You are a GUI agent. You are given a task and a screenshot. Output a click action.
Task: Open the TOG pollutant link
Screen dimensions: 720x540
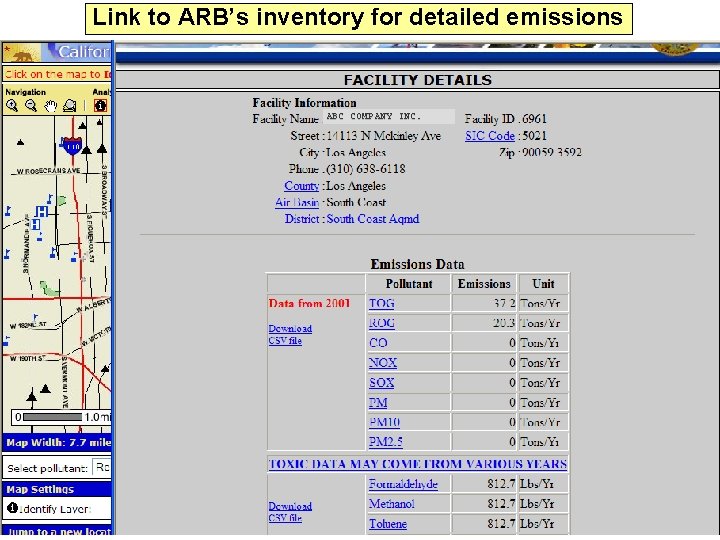(382, 304)
